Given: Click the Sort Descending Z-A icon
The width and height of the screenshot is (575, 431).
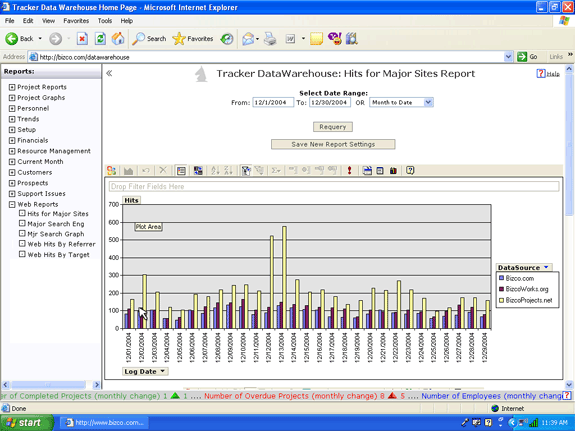Looking at the screenshot, I should point(228,171).
